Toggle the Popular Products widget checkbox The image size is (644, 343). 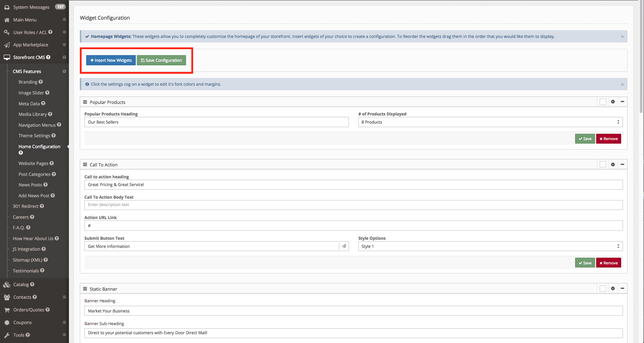[603, 102]
